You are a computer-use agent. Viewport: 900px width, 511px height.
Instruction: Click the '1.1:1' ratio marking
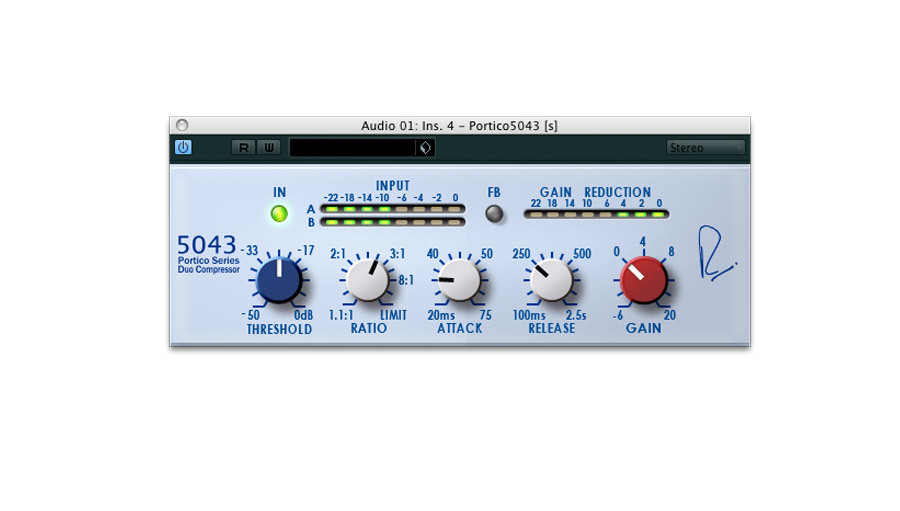click(341, 315)
